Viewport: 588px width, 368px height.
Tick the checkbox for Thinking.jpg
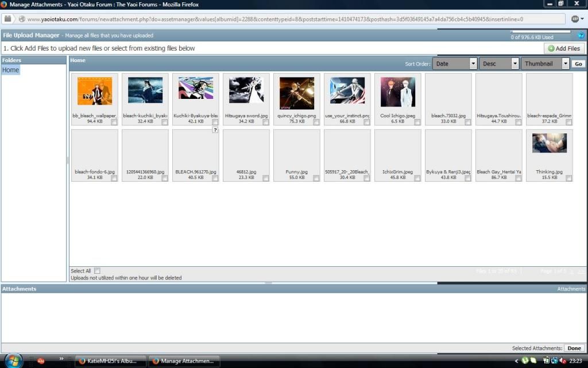(569, 178)
